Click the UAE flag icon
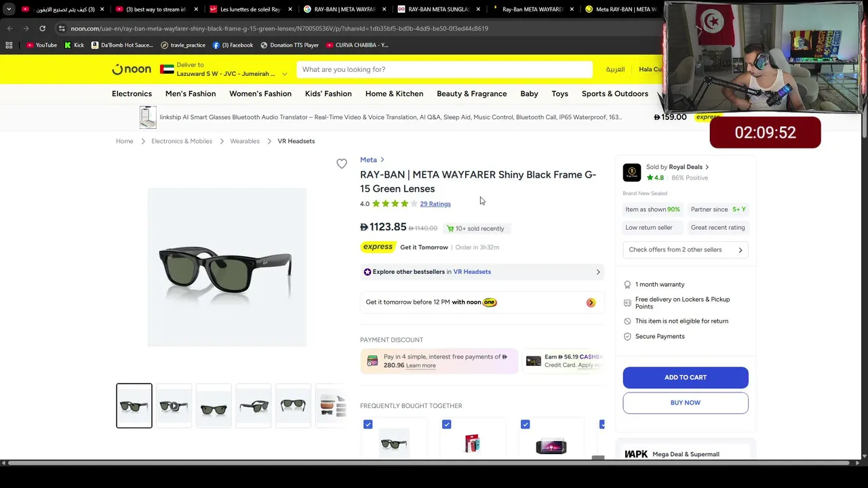This screenshot has width=868, height=488. coord(167,69)
